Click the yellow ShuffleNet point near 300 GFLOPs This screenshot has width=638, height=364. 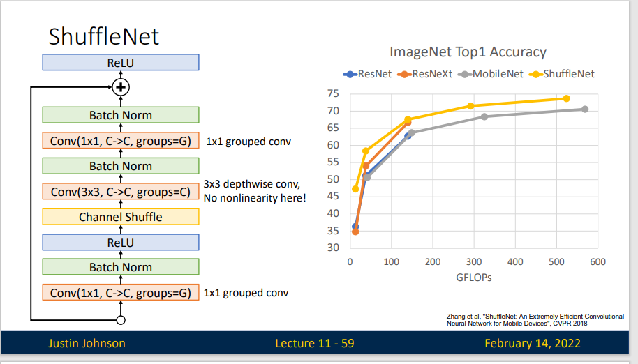click(470, 106)
